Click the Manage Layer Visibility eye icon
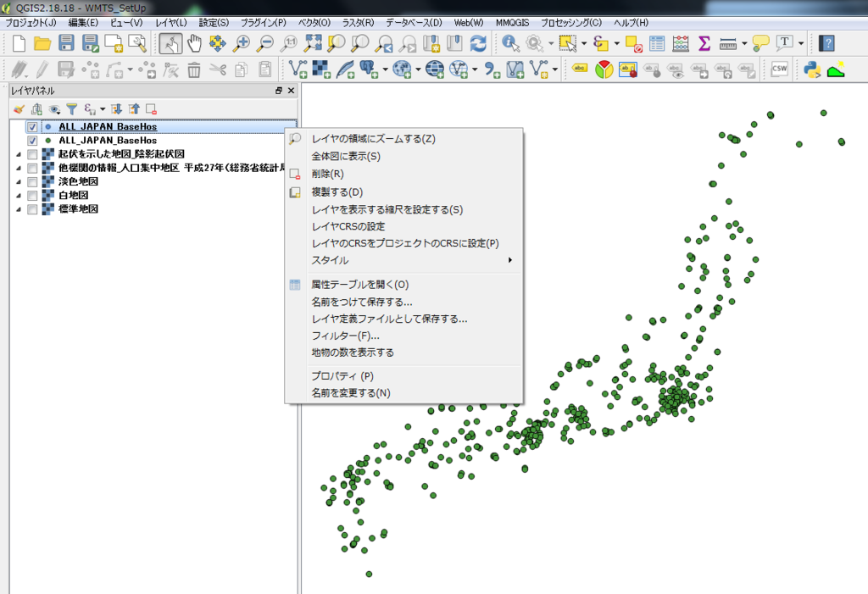The width and height of the screenshot is (868, 594). click(x=54, y=109)
